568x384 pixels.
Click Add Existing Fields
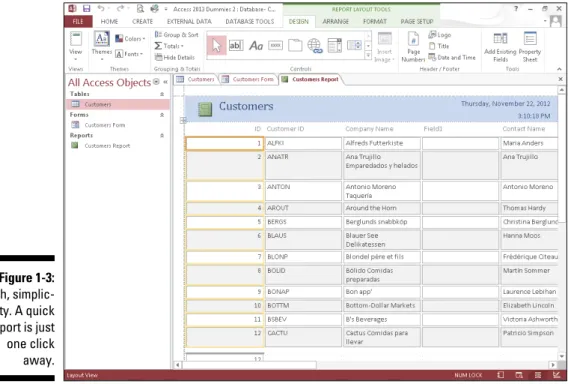point(500,47)
